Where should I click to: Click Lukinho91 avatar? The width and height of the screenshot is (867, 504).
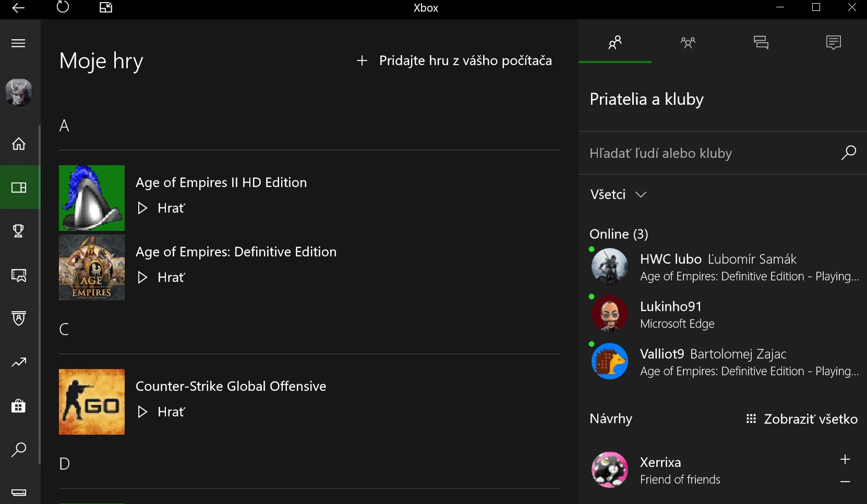pyautogui.click(x=609, y=314)
